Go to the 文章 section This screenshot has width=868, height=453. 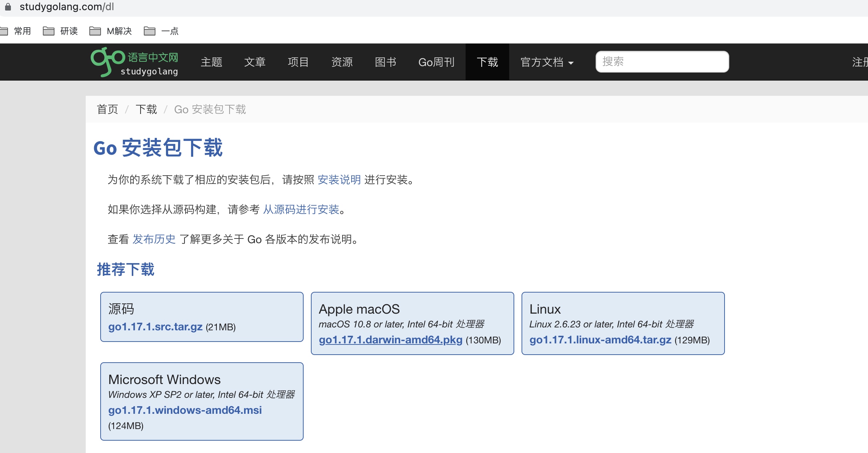(x=255, y=62)
